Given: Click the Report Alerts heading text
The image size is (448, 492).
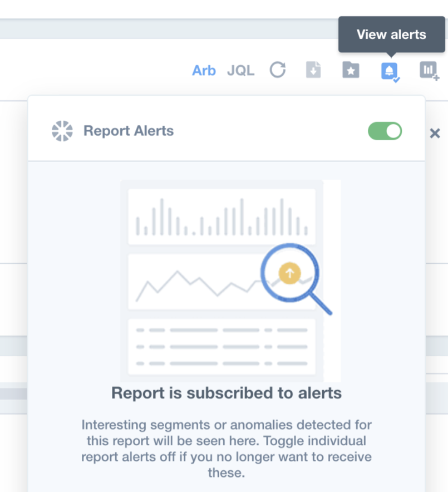Looking at the screenshot, I should tap(129, 131).
